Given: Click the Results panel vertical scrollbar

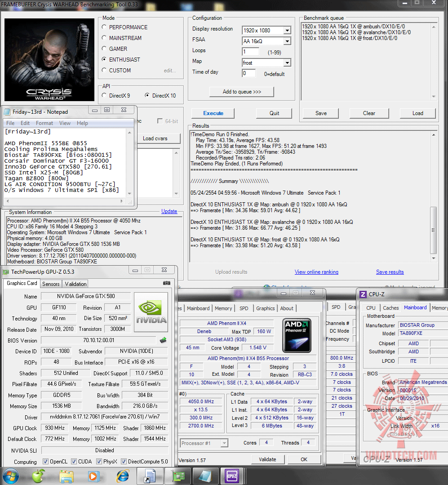Looking at the screenshot, I should tap(434, 196).
